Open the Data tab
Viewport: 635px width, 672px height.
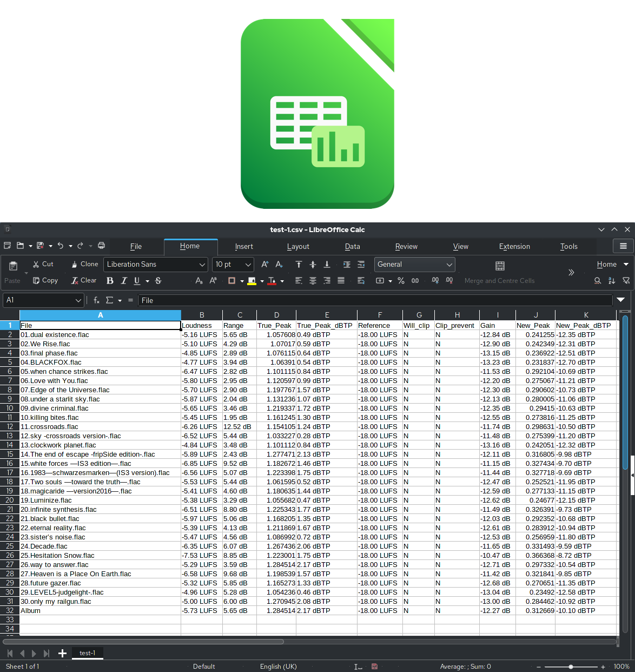(352, 247)
